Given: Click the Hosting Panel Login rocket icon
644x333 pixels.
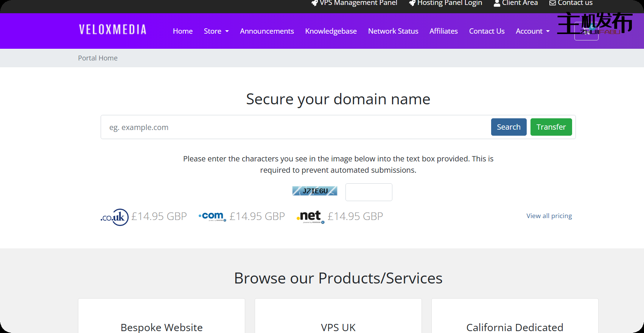Looking at the screenshot, I should (x=412, y=3).
